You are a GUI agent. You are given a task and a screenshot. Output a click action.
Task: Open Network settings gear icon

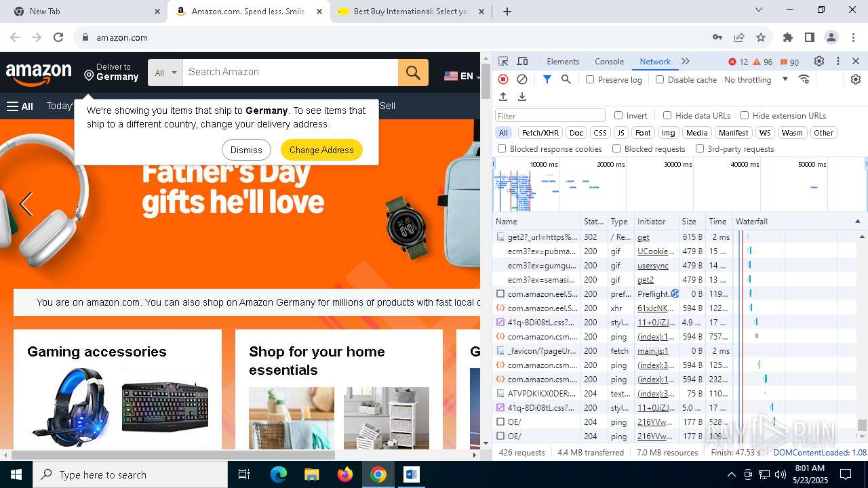856,79
